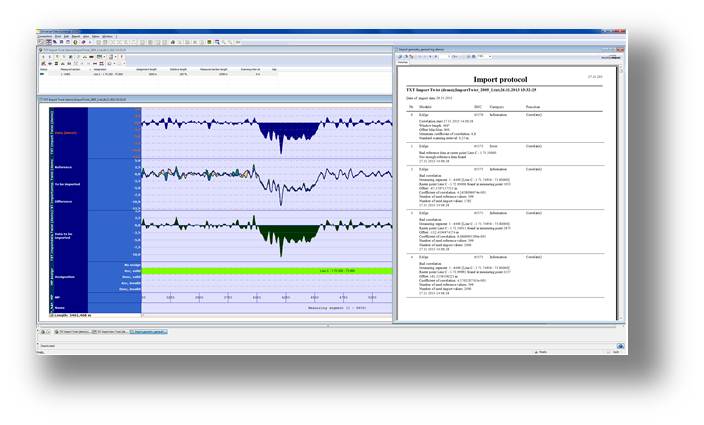Switch to the Import protocol tab at the bottom
Viewport: 704px width, 425px height.
pyautogui.click(x=146, y=330)
